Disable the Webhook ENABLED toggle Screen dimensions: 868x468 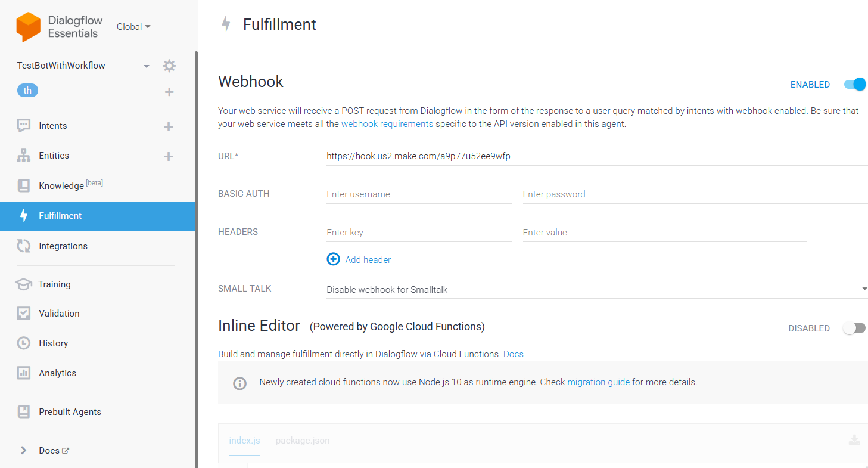click(855, 85)
